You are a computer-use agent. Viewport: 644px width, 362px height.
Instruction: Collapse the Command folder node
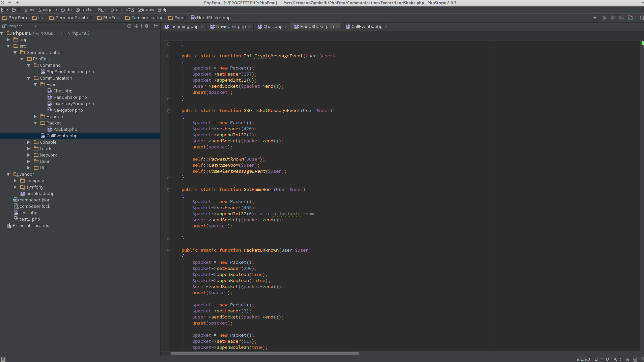29,65
